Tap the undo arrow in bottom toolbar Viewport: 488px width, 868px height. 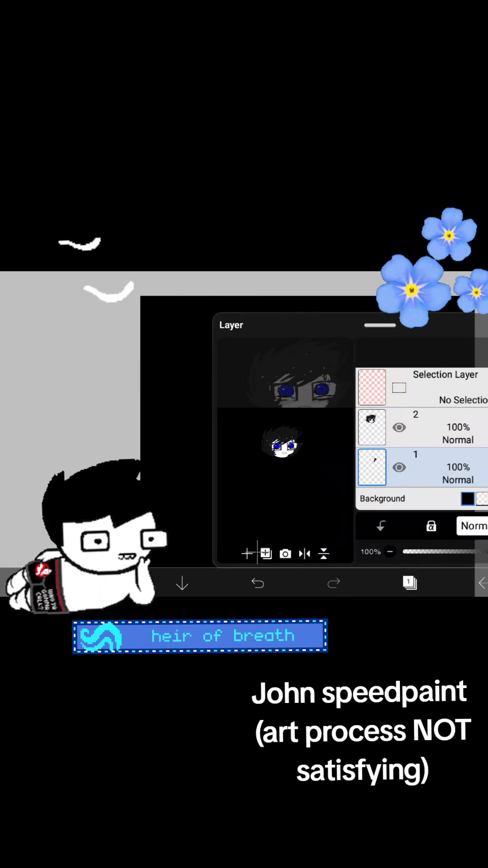pyautogui.click(x=258, y=583)
